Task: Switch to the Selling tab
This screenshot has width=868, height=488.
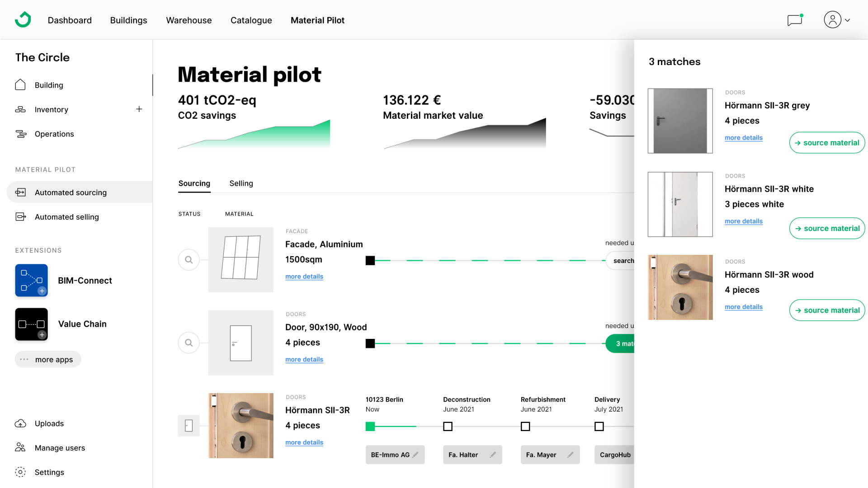Action: (241, 183)
